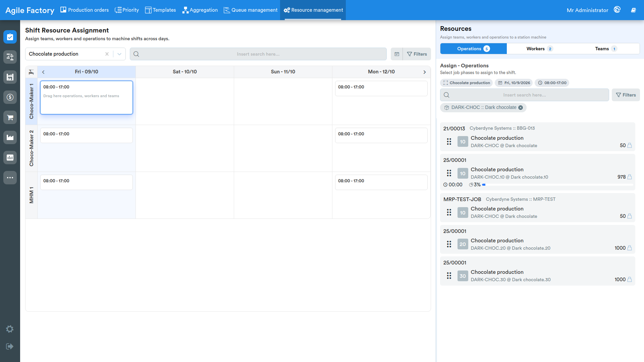The width and height of the screenshot is (644, 362).
Task: Grab drag handle of DARK-CHOC.20 operation
Action: tap(449, 244)
